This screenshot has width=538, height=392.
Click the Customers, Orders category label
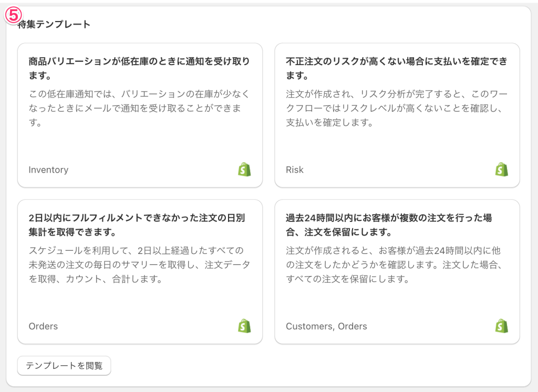point(326,326)
